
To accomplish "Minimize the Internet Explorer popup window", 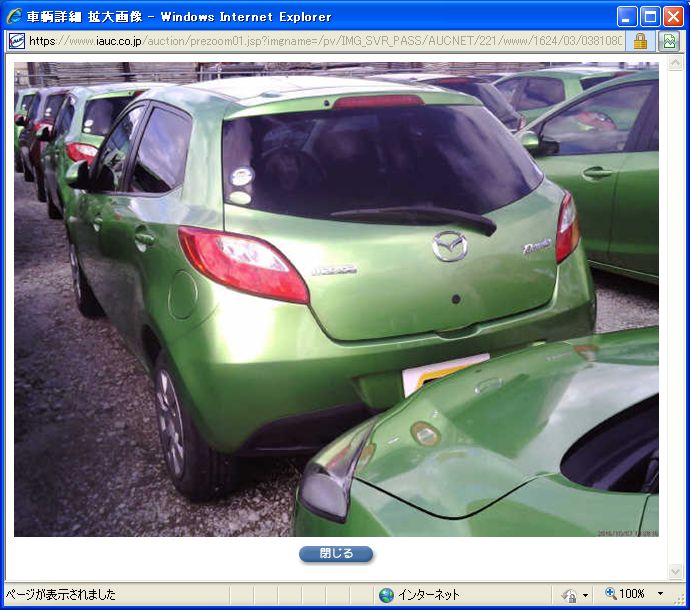I will [x=627, y=16].
